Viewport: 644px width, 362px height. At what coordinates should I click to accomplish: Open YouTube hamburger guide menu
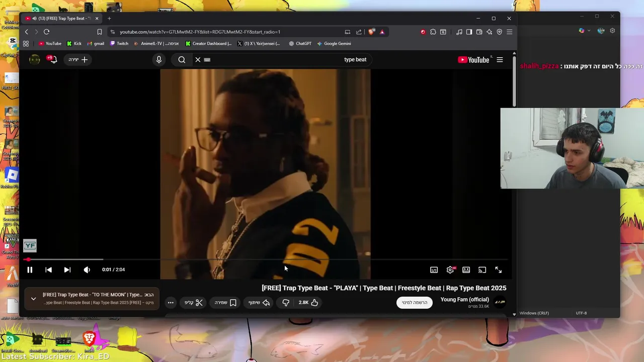pos(500,60)
